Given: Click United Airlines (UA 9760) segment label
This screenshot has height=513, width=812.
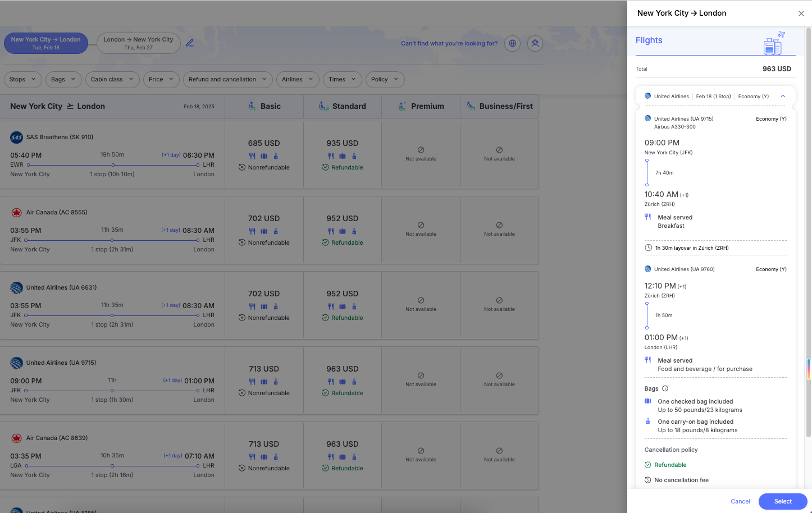Looking at the screenshot, I should [684, 269].
